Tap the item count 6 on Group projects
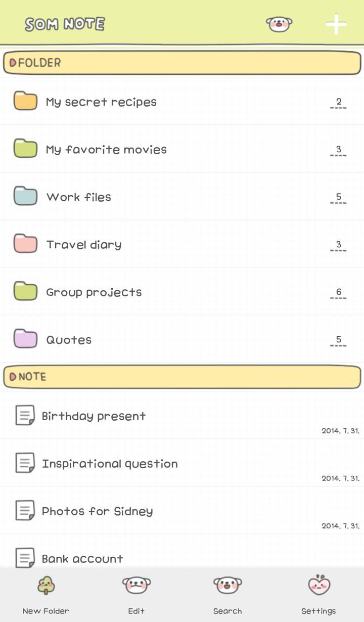Viewport: 364px width, 622px height. pos(338,292)
